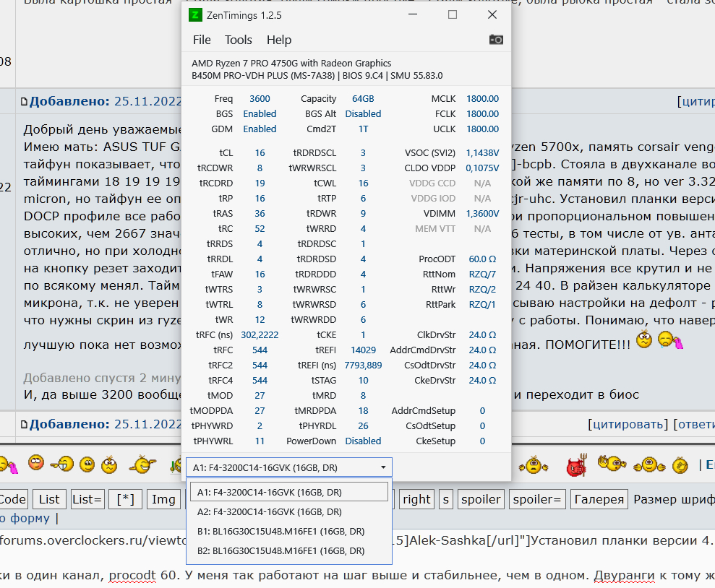Select A1: F4-3200C14-16GVK in dropdown list
Image resolution: width=715 pixels, height=588 pixels.
pyautogui.click(x=289, y=493)
